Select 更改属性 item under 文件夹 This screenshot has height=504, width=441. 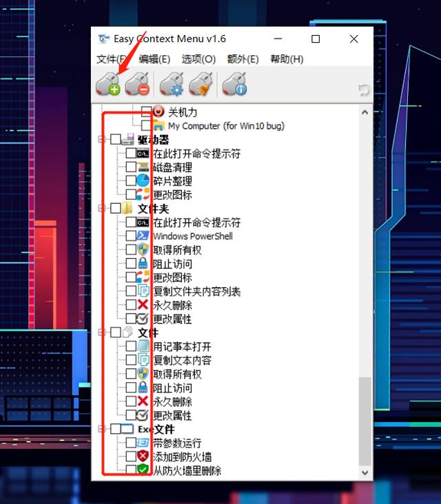[172, 319]
